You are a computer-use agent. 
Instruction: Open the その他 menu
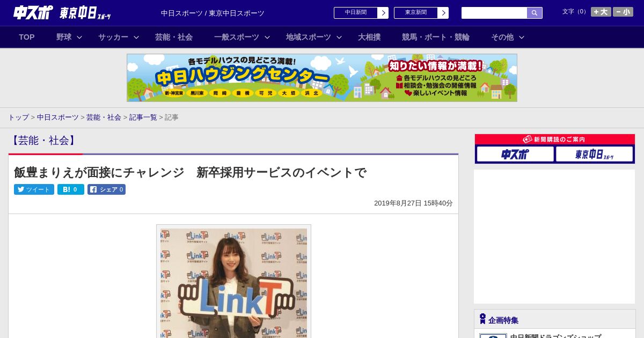click(502, 37)
